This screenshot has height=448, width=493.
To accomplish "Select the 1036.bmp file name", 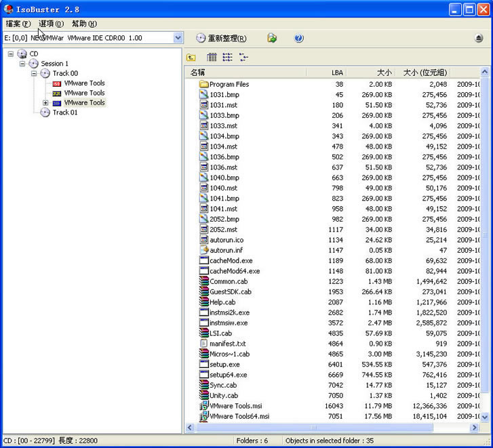I will [x=224, y=157].
